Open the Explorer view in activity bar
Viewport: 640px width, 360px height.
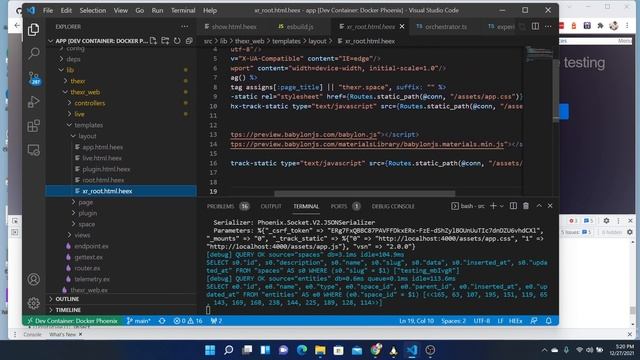pos(33,29)
